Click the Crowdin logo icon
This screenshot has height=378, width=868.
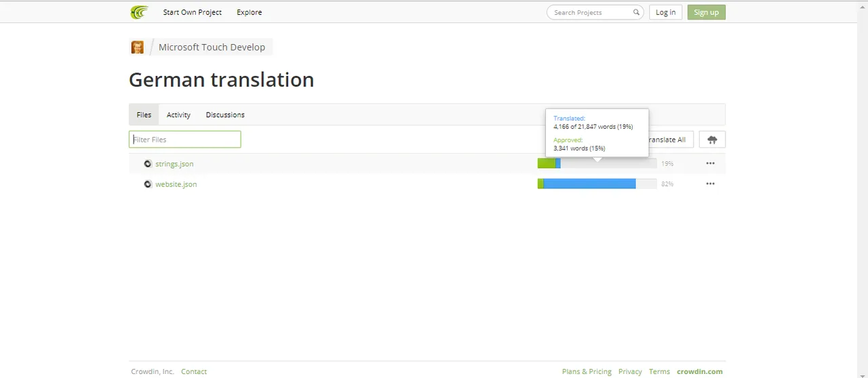tap(139, 12)
